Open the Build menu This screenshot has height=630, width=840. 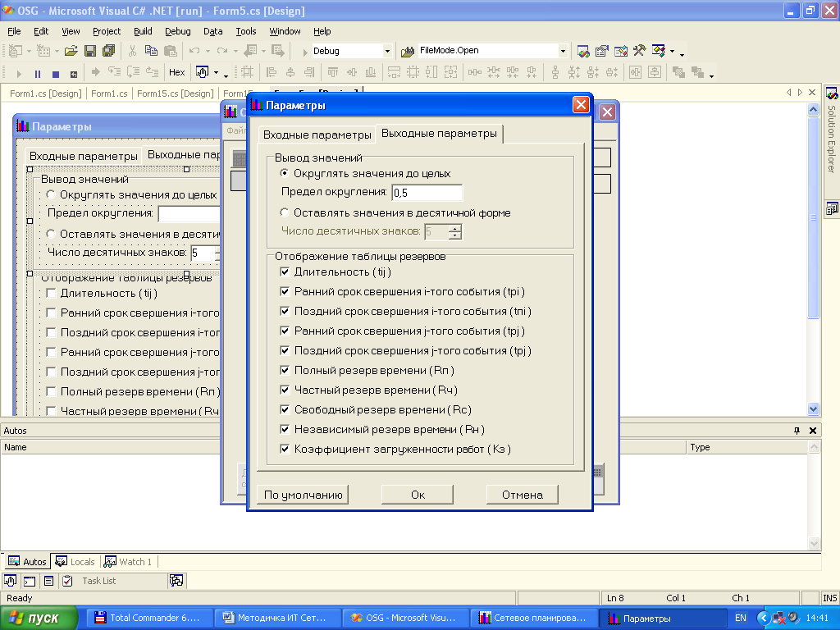click(143, 31)
